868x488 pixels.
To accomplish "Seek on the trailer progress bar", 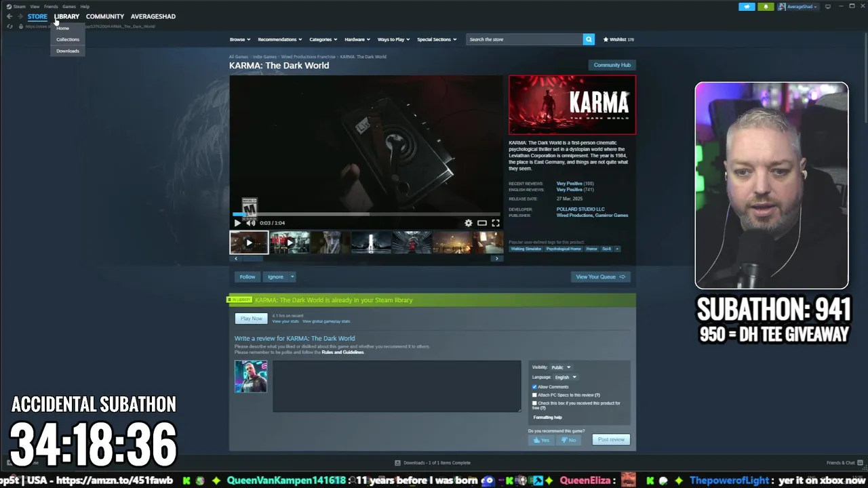I will pos(366,214).
